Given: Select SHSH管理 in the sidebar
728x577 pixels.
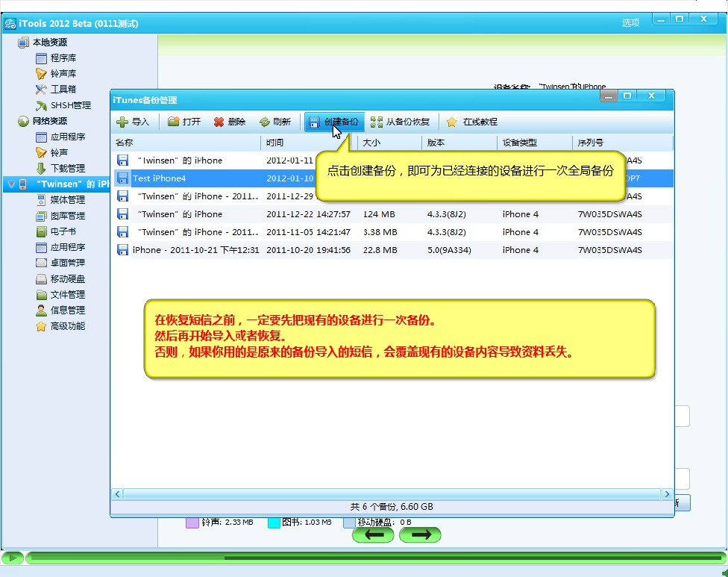Looking at the screenshot, I should [x=70, y=105].
